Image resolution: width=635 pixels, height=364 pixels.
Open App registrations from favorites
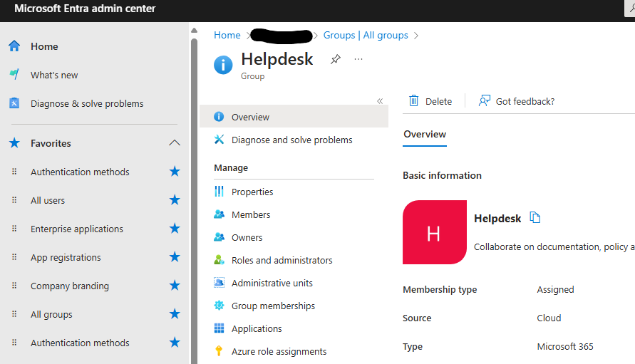(66, 258)
